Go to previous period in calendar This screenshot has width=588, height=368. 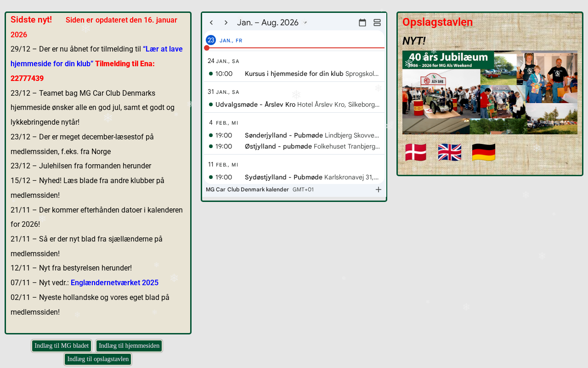point(211,23)
